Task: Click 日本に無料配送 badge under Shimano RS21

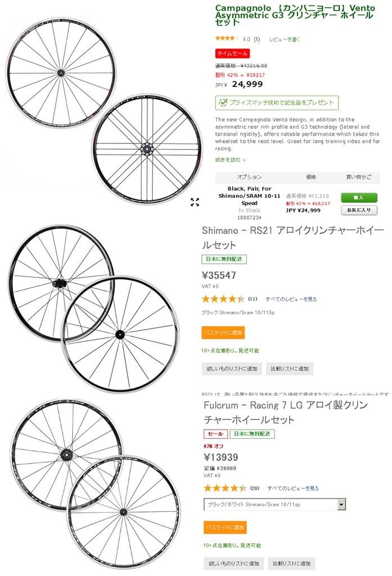Action: [224, 259]
